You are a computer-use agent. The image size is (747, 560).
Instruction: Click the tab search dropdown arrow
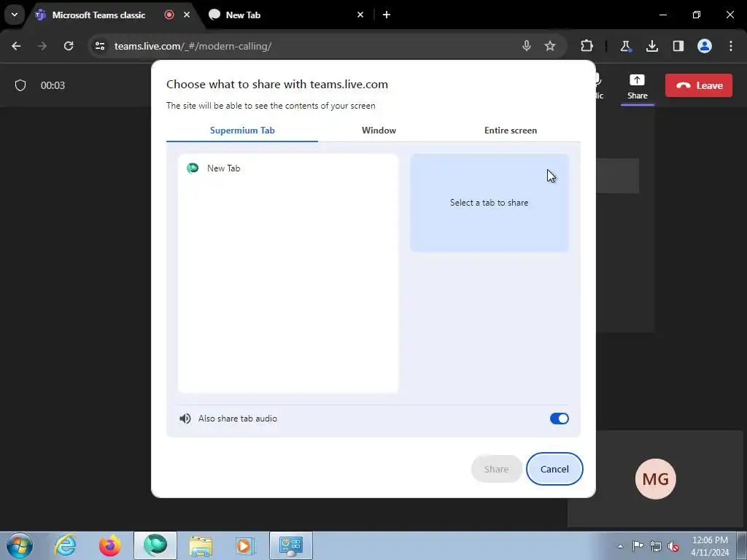15,15
